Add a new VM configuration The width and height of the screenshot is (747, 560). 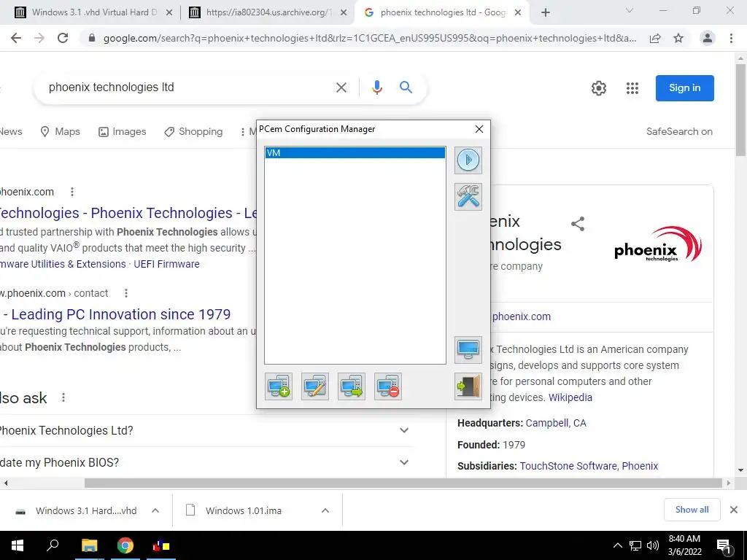coord(279,386)
